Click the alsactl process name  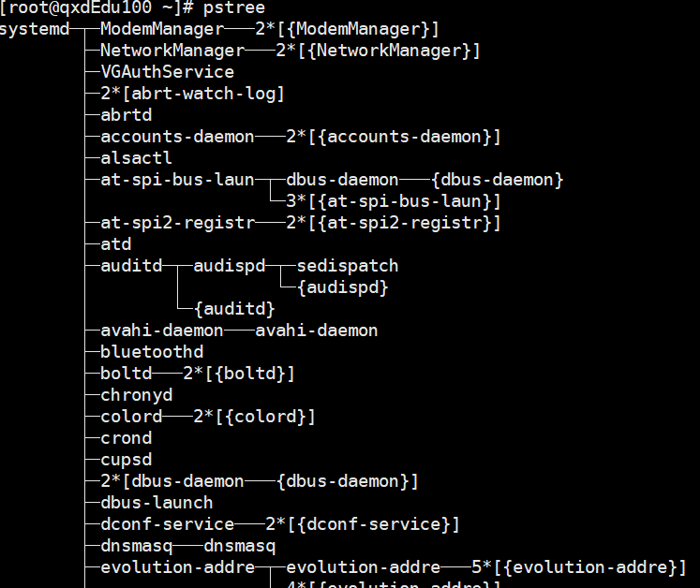(x=136, y=158)
